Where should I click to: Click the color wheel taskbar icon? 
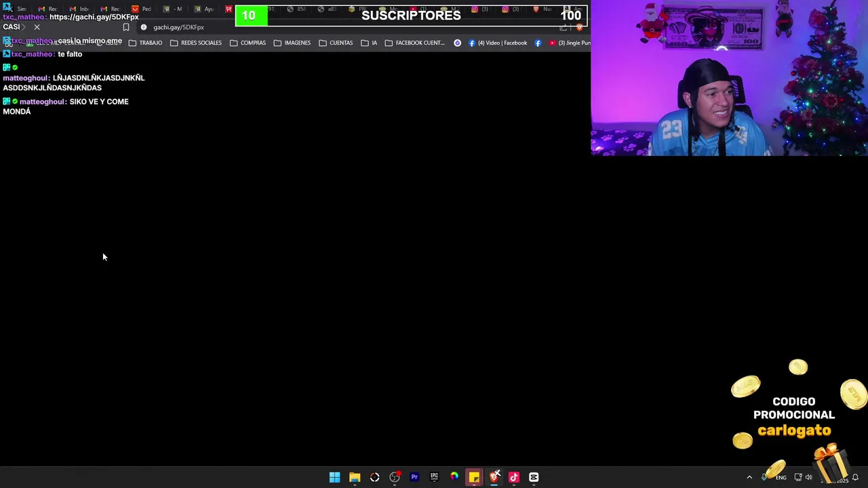pyautogui.click(x=454, y=477)
